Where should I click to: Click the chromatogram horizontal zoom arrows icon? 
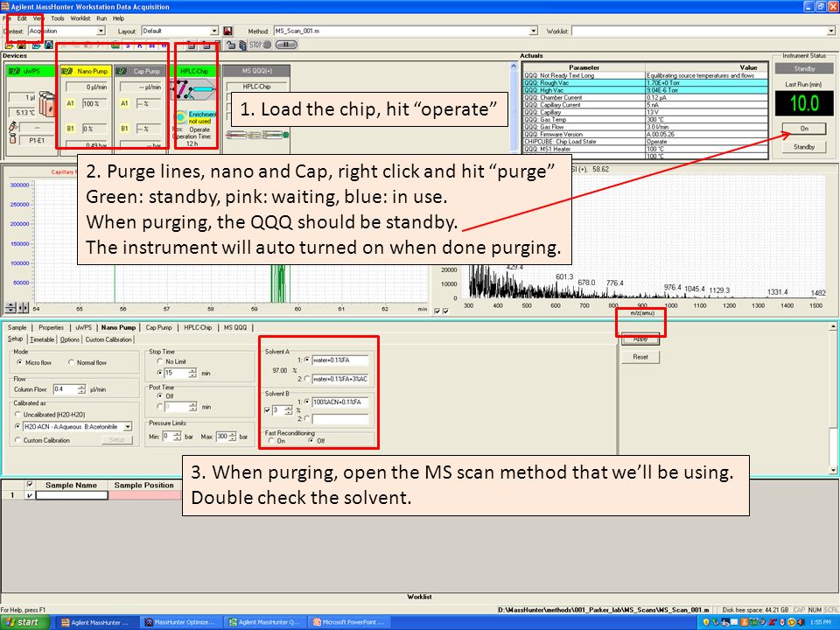23,307
